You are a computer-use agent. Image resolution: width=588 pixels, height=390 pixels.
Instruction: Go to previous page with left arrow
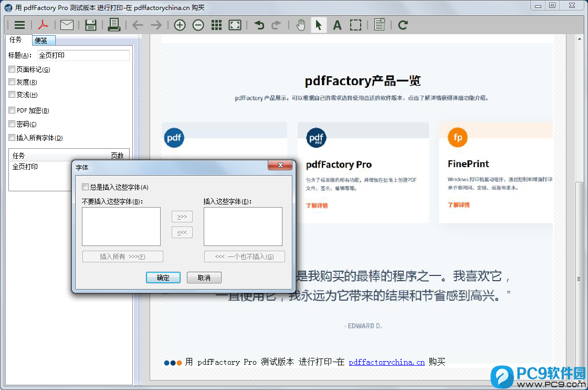click(x=138, y=25)
